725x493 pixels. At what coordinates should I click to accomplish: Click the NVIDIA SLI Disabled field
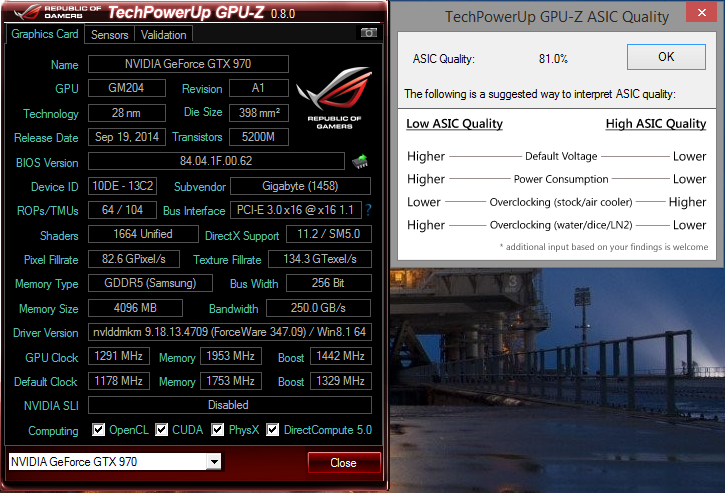230,405
